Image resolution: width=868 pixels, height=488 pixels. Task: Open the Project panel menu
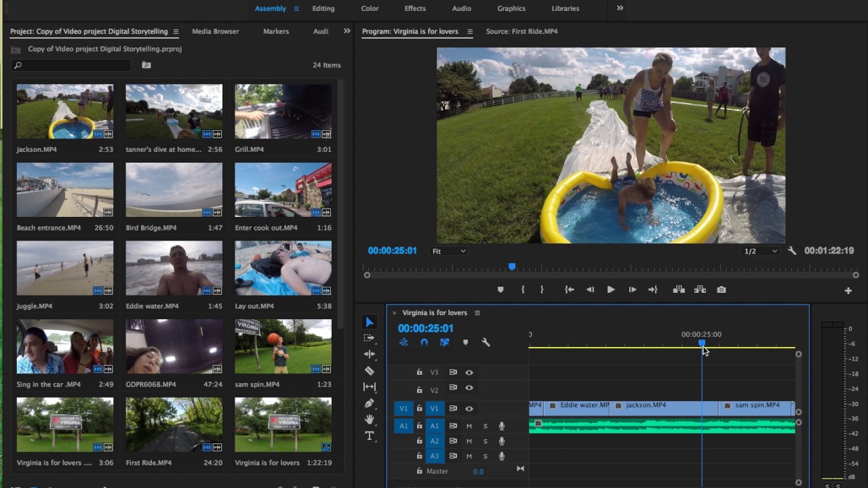[x=176, y=31]
